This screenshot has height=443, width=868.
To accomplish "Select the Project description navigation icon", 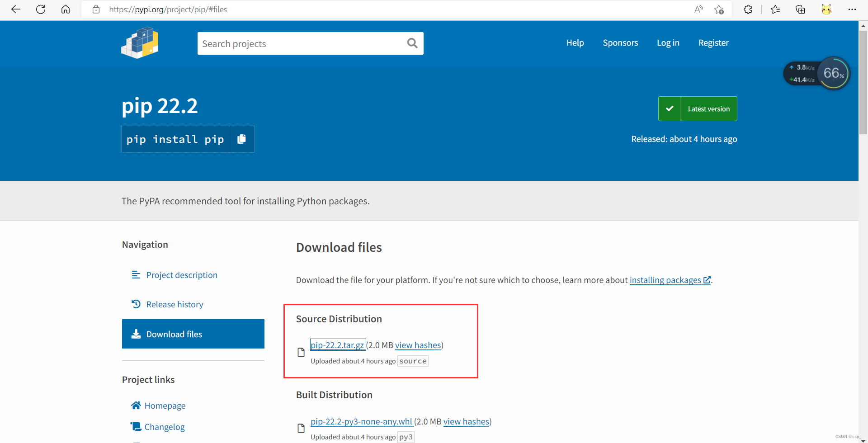I will tap(136, 274).
